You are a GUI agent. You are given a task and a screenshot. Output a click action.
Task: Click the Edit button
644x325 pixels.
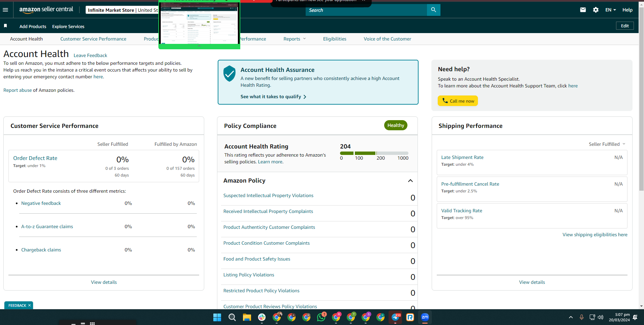(625, 26)
